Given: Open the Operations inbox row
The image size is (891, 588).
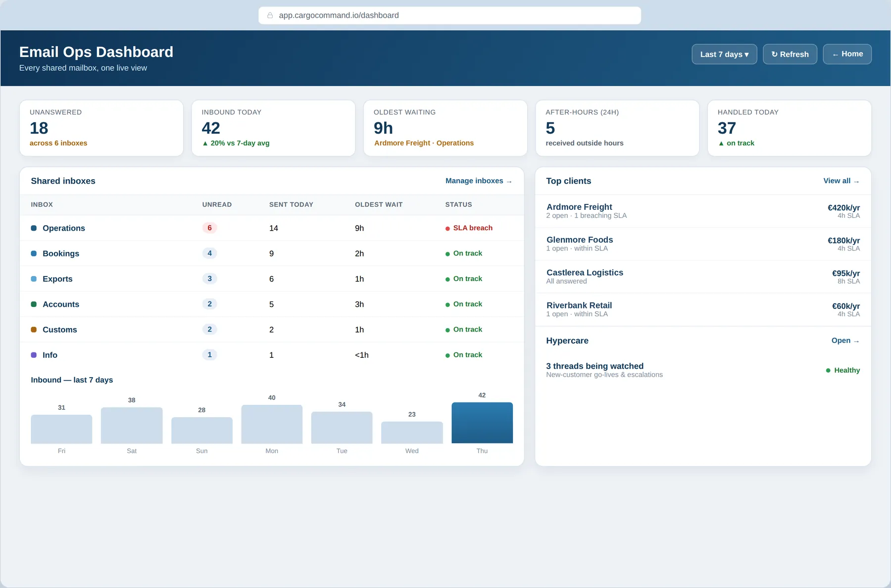Looking at the screenshot, I should tap(272, 228).
